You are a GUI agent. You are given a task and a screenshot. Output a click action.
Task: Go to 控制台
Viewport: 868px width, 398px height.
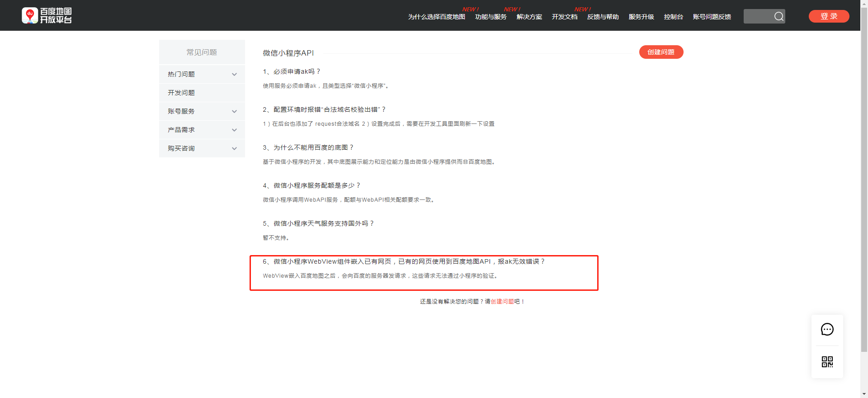[x=673, y=17]
